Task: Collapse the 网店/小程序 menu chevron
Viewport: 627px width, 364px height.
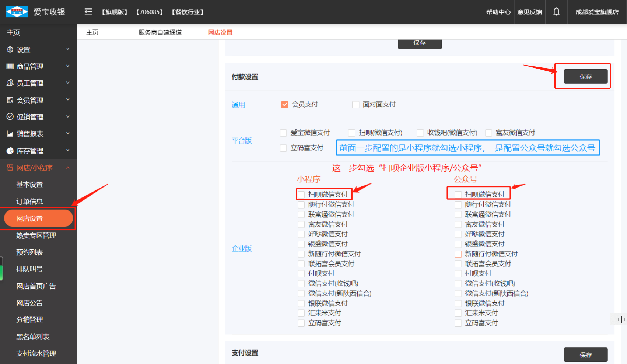Action: [68, 168]
